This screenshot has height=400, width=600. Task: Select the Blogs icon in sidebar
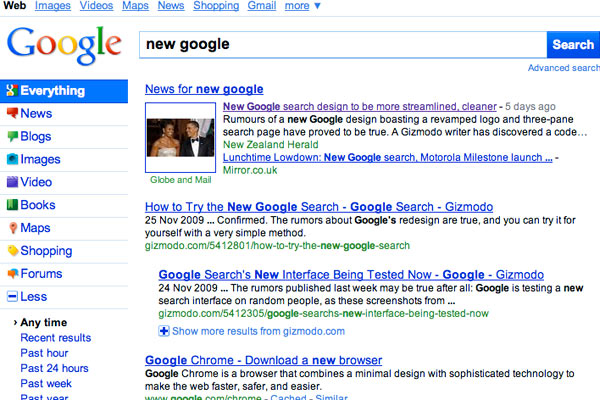(x=12, y=137)
